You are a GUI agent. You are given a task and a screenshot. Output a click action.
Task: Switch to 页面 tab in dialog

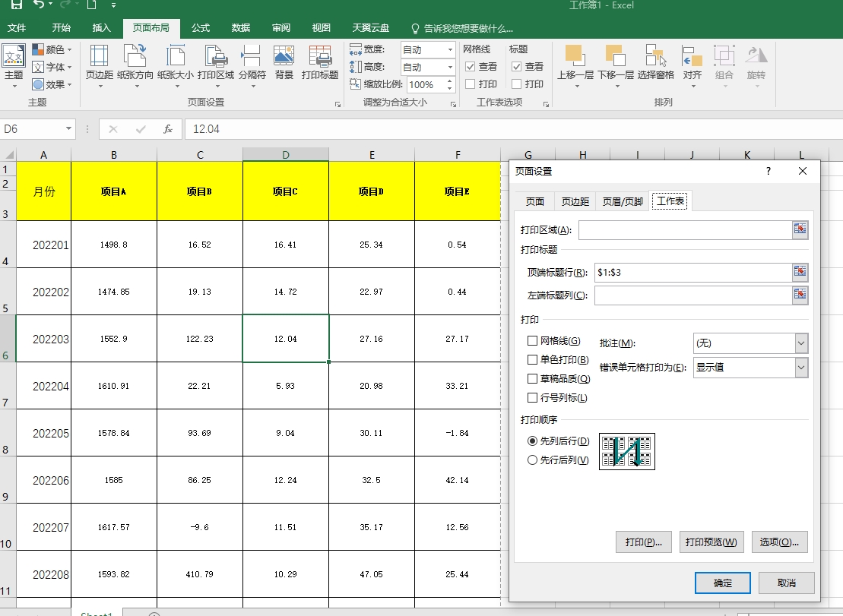[x=535, y=201]
